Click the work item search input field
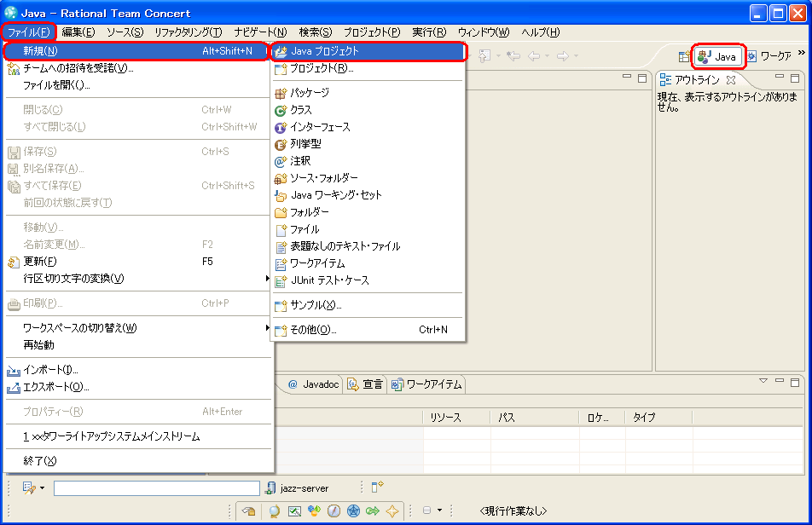Screen dimensions: 812x525 point(156,488)
